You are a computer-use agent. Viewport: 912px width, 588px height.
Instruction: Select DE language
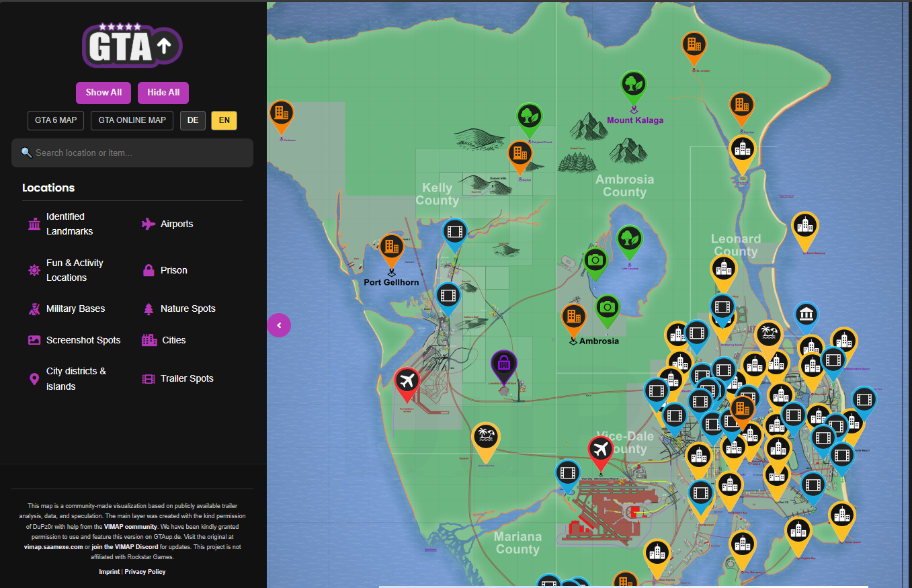pos(193,120)
